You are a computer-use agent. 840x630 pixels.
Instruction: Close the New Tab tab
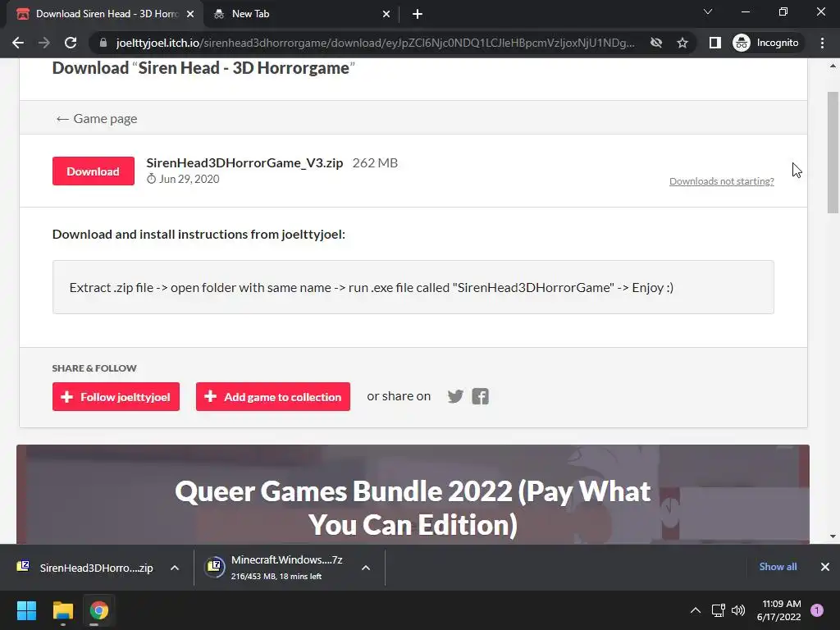point(386,14)
